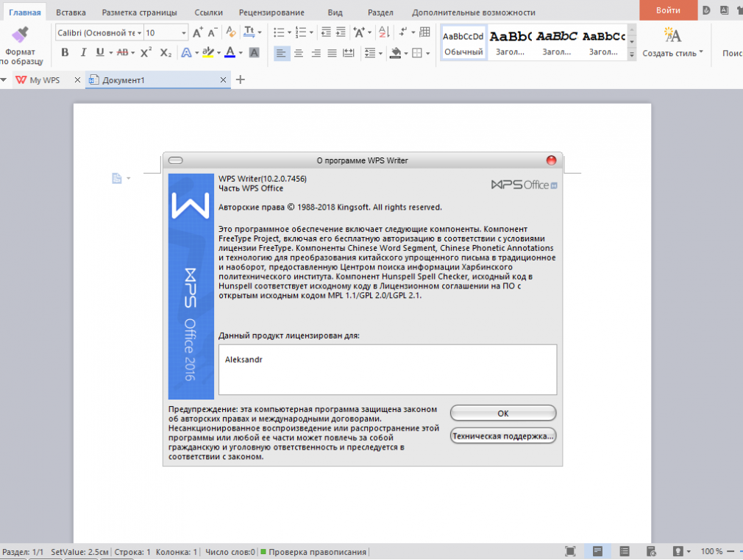Screen dimensions: 743x560
Task: Select the Обычный style thumbnail
Action: point(463,43)
